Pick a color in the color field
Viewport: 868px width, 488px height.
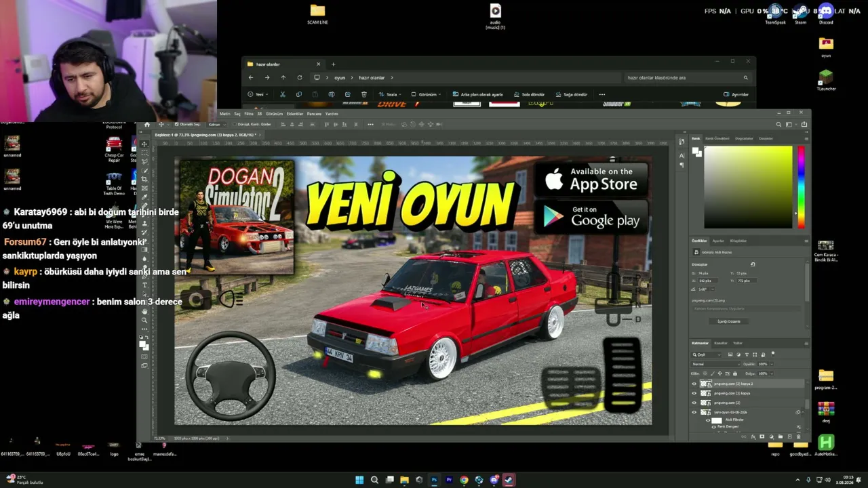748,187
